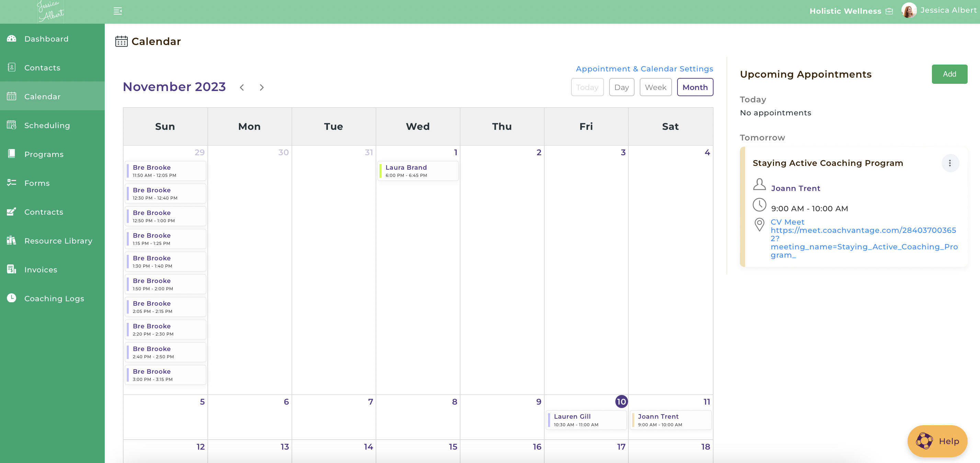Open the Dashboard gauge icon
Screen dimensions: 980x463
12,38
